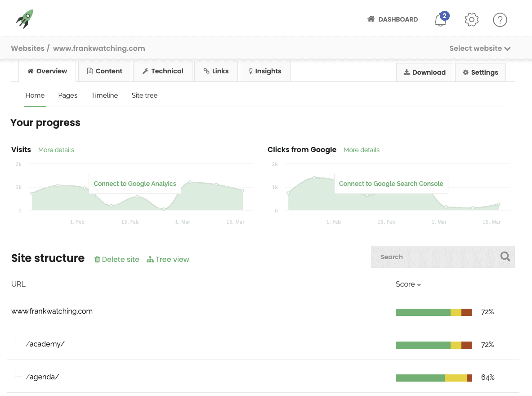Click the 64% score bar for /agenda/
The width and height of the screenshot is (532, 396).
(x=434, y=378)
